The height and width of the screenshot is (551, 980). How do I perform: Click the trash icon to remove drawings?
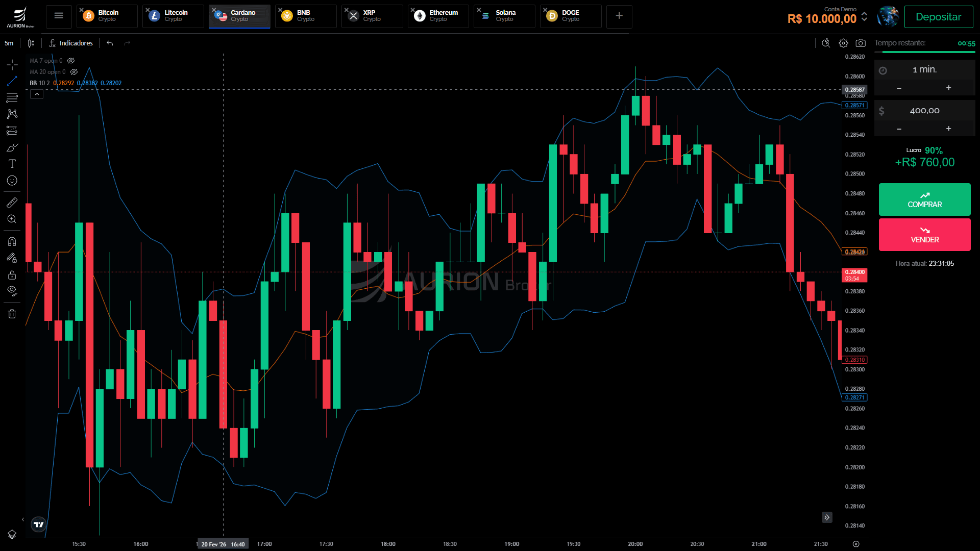point(12,314)
